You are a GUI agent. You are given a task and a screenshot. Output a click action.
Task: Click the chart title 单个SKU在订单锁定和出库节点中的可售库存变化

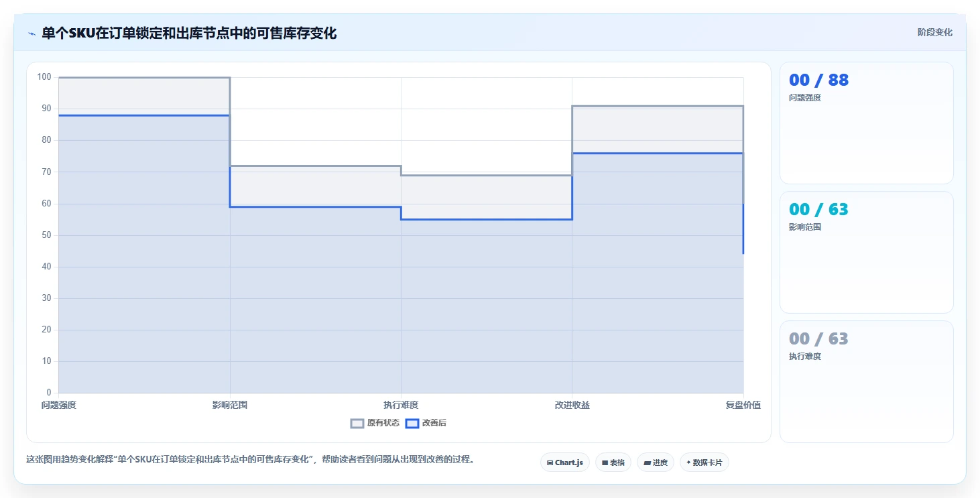pyautogui.click(x=189, y=33)
